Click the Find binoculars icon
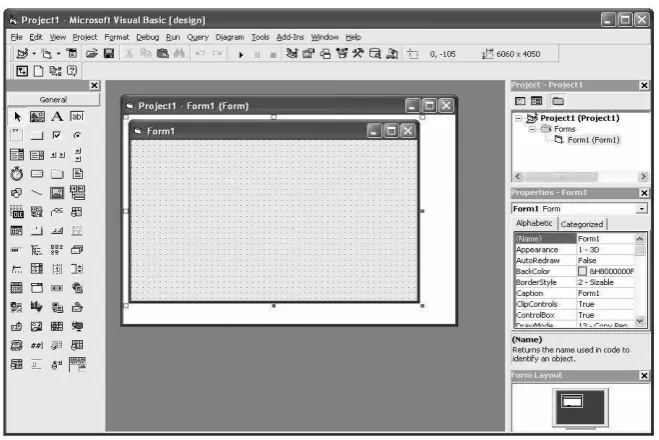Viewport: 659px width, 440px height. pyautogui.click(x=179, y=53)
